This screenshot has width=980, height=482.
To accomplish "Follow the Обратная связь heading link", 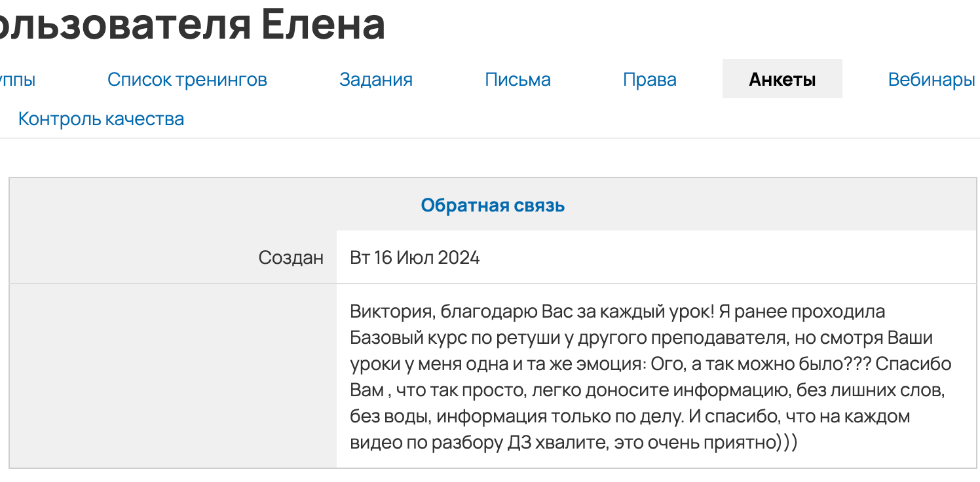I will pyautogui.click(x=492, y=204).
